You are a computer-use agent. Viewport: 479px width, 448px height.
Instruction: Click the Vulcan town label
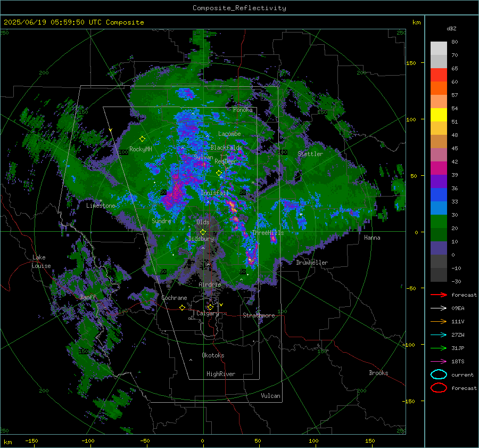click(x=271, y=396)
